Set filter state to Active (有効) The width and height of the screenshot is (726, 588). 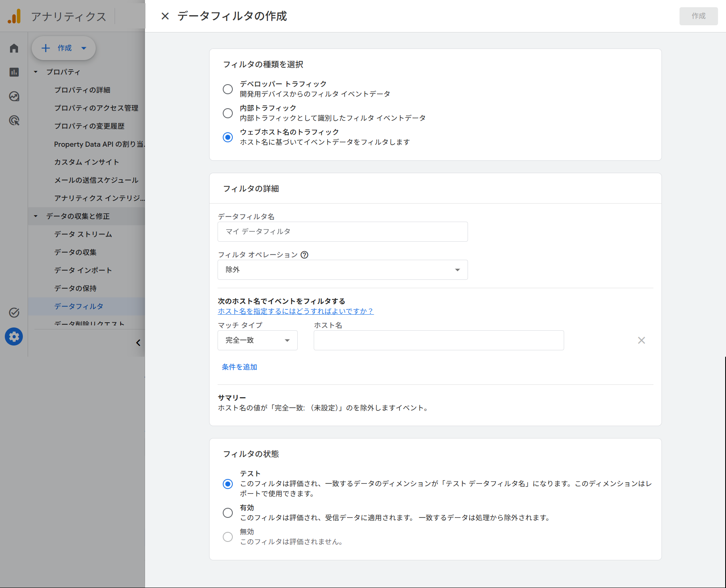228,513
